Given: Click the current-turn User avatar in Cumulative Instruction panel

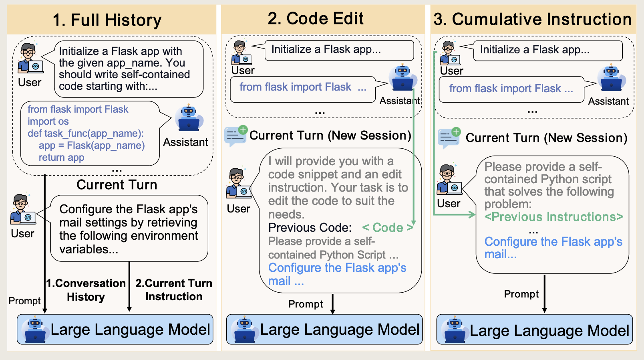Looking at the screenshot, I should tap(449, 180).
